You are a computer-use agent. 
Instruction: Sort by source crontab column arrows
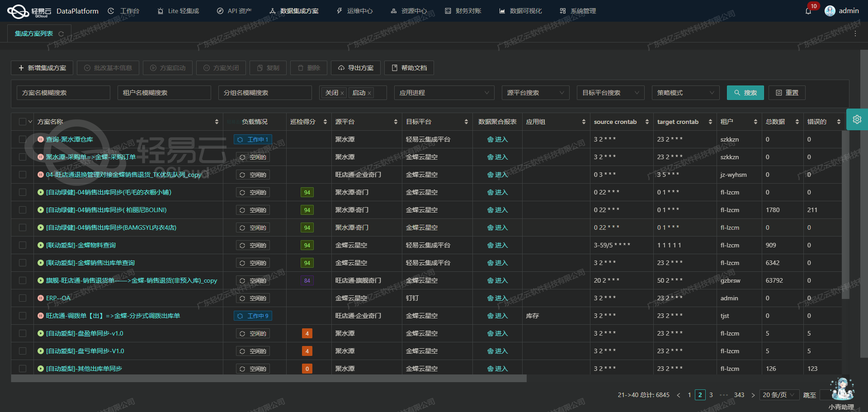coord(647,122)
